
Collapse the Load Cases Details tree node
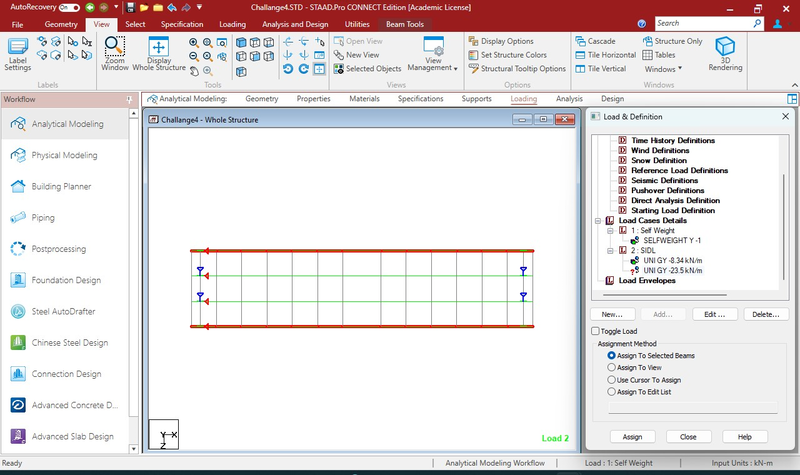point(596,220)
